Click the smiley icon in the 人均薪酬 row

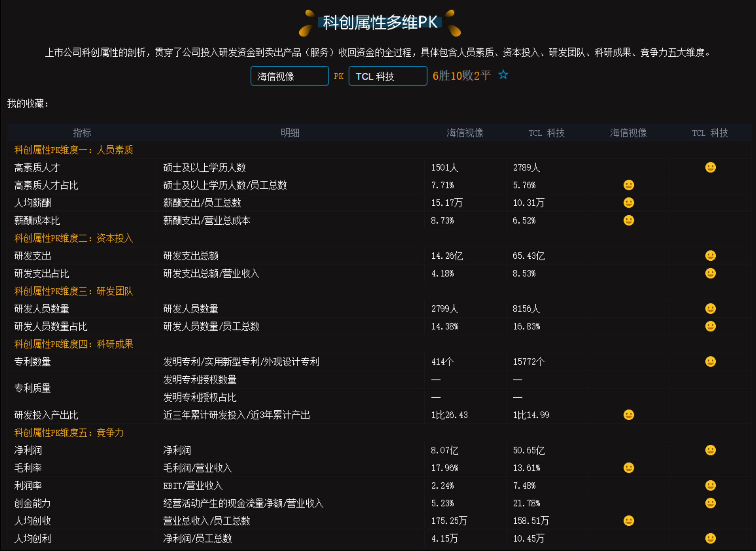[629, 203]
